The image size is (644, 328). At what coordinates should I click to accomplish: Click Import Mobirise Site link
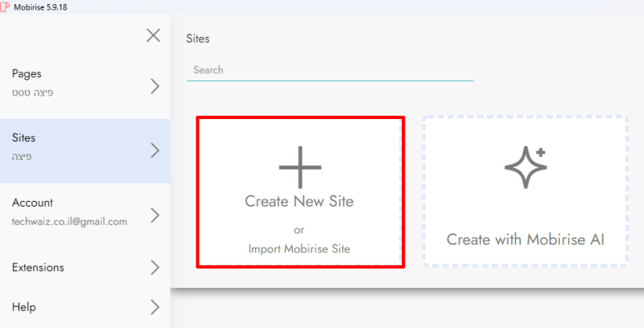click(x=299, y=249)
